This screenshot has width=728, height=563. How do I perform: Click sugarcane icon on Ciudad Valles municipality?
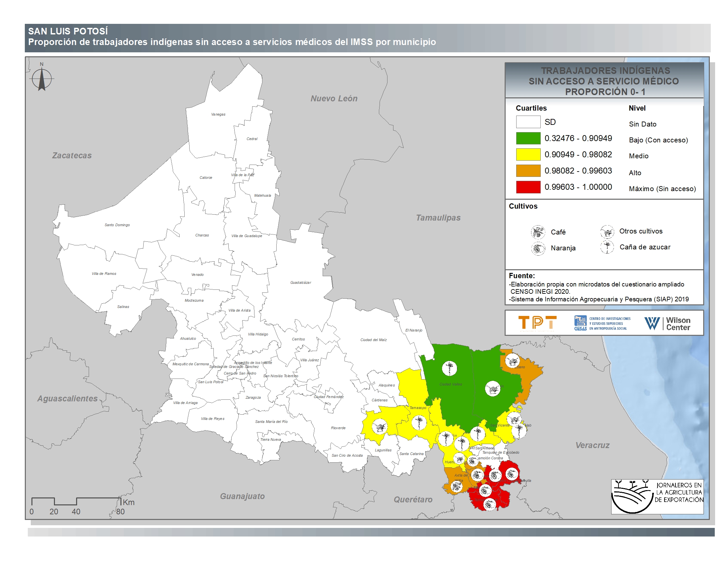click(x=449, y=368)
